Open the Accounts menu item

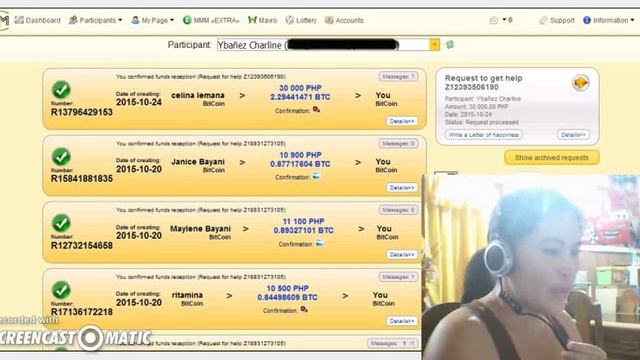[344, 20]
